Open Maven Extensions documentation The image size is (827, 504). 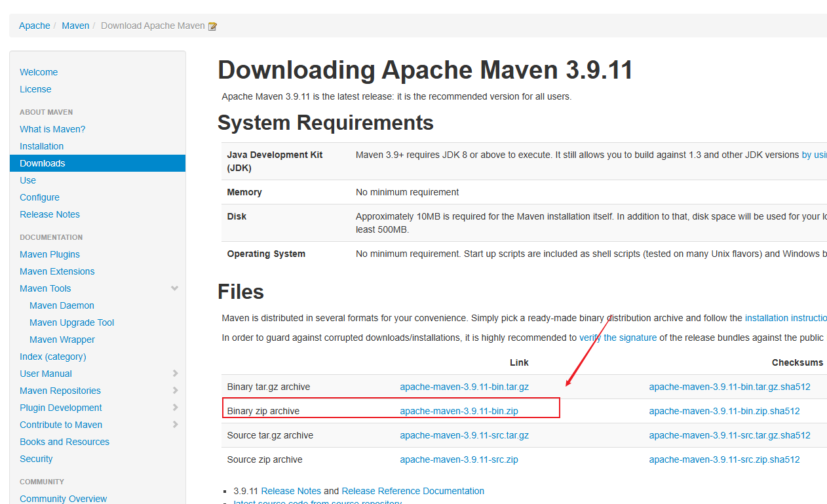pos(57,271)
